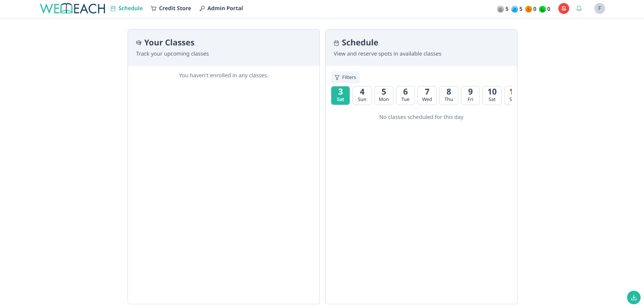Click the WETEACH logo

click(72, 8)
